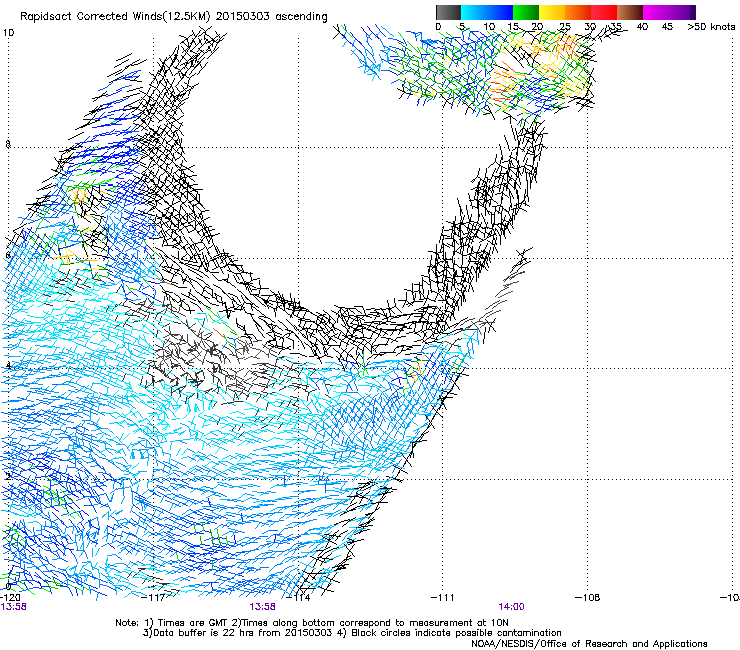Click longitude label '-108' on the bottom axis
This screenshot has width=740, height=650.
(x=588, y=598)
